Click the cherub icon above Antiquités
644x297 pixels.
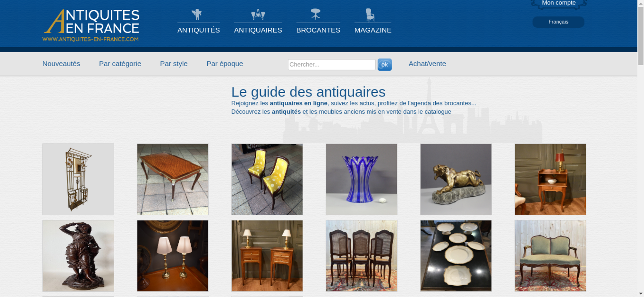tap(197, 14)
